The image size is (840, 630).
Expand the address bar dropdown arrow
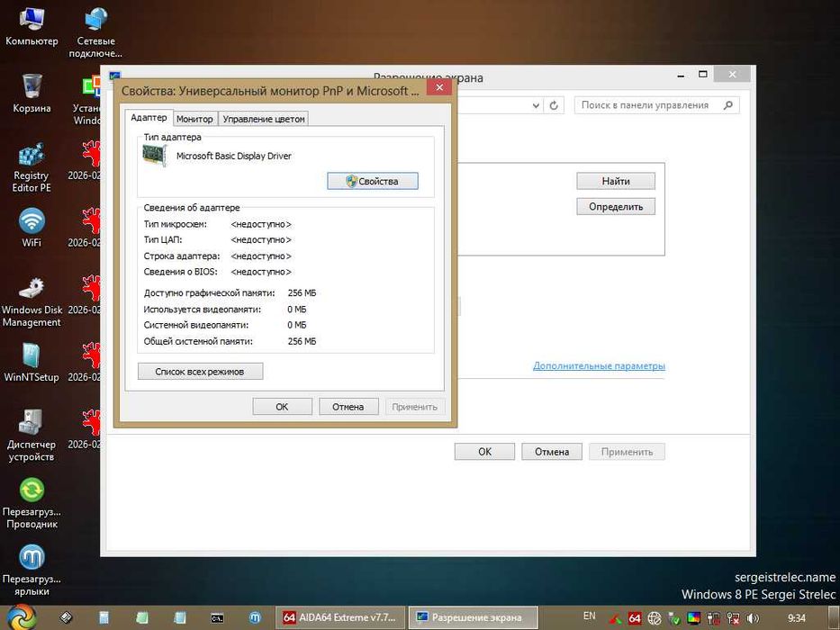point(536,105)
